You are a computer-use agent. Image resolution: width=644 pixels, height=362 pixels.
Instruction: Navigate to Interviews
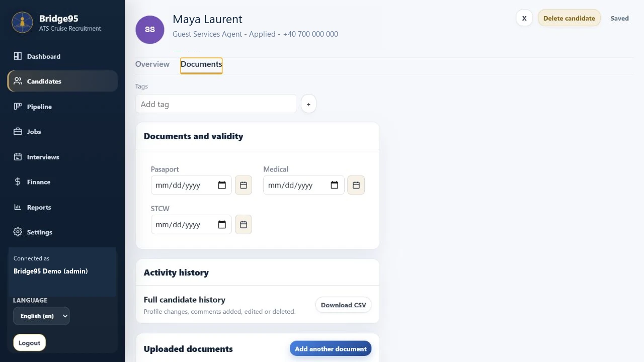click(x=62, y=157)
